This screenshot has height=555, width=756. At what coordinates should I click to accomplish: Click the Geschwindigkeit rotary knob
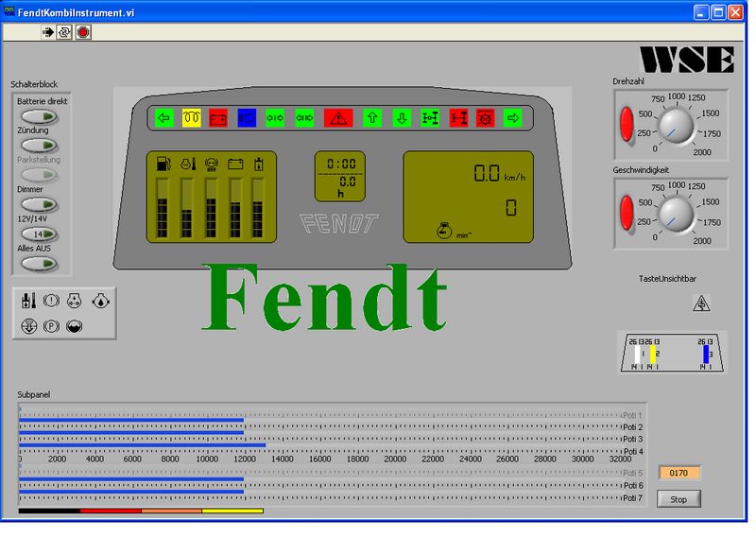(676, 214)
